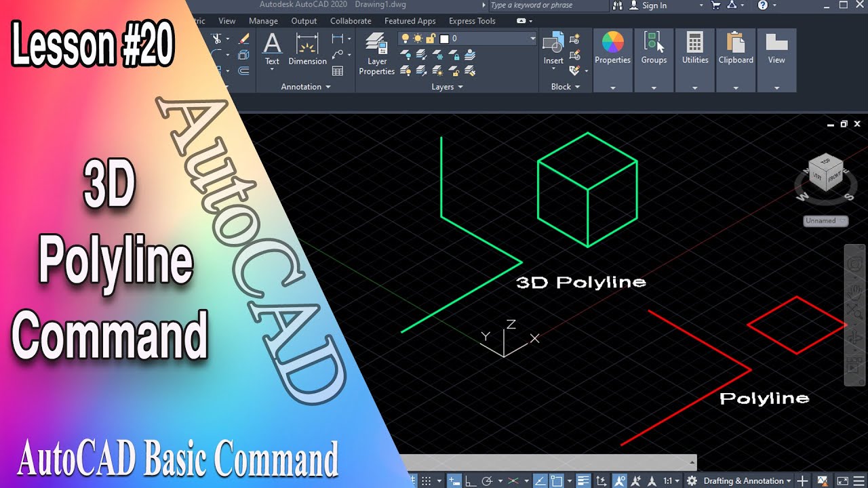Expand the Block panel title
868x488 pixels.
coord(566,87)
